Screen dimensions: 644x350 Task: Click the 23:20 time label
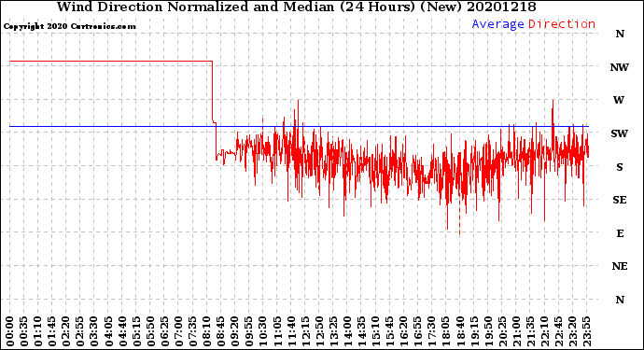coord(572,332)
